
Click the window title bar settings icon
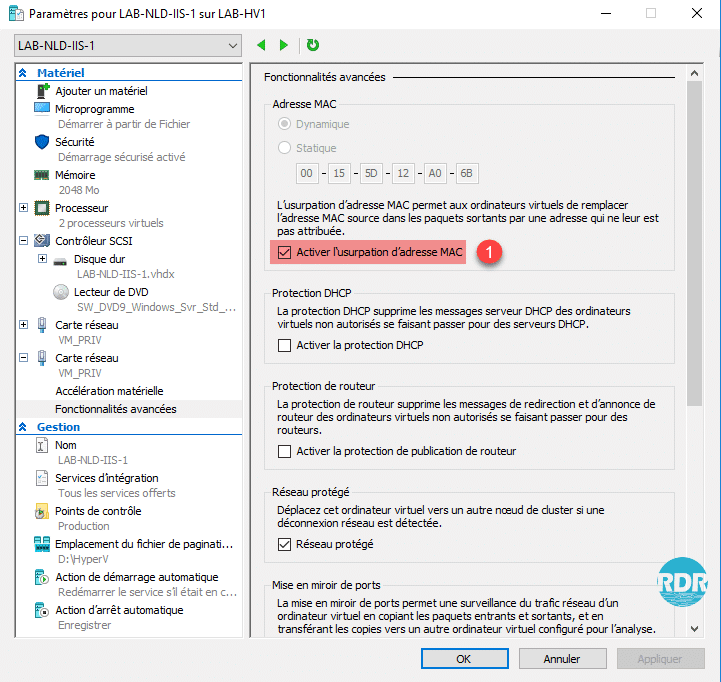(x=16, y=13)
